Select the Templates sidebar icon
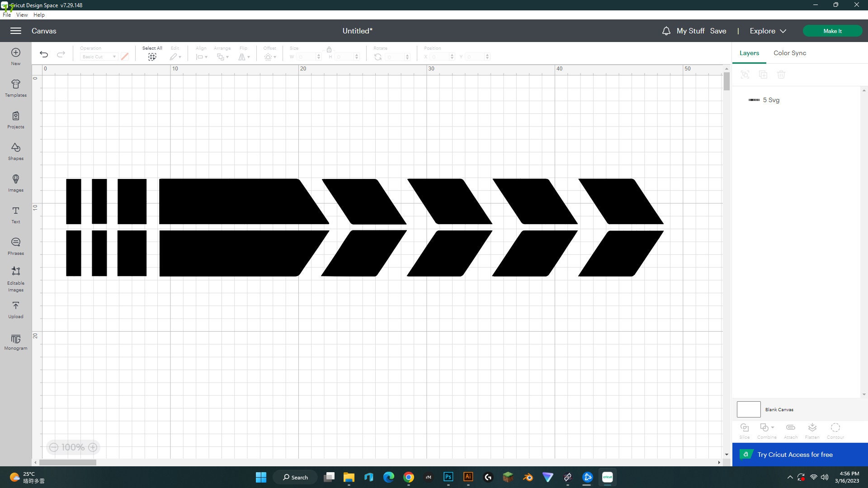Image resolution: width=868 pixels, height=488 pixels. click(15, 87)
